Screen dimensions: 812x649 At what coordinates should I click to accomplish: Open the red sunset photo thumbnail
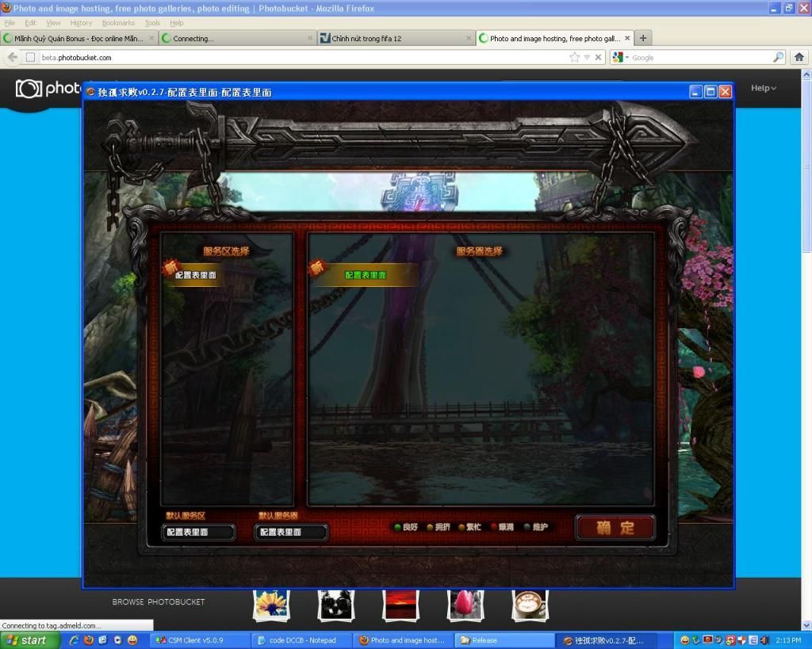point(400,605)
